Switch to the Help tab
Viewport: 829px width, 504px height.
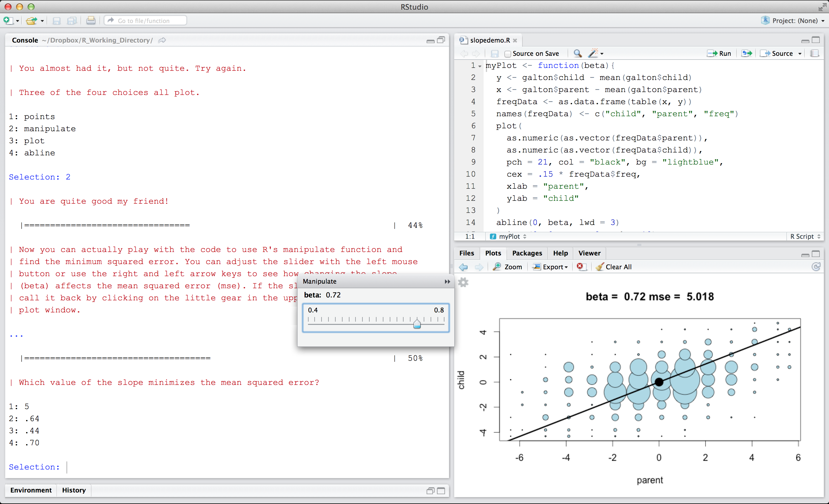[560, 253]
